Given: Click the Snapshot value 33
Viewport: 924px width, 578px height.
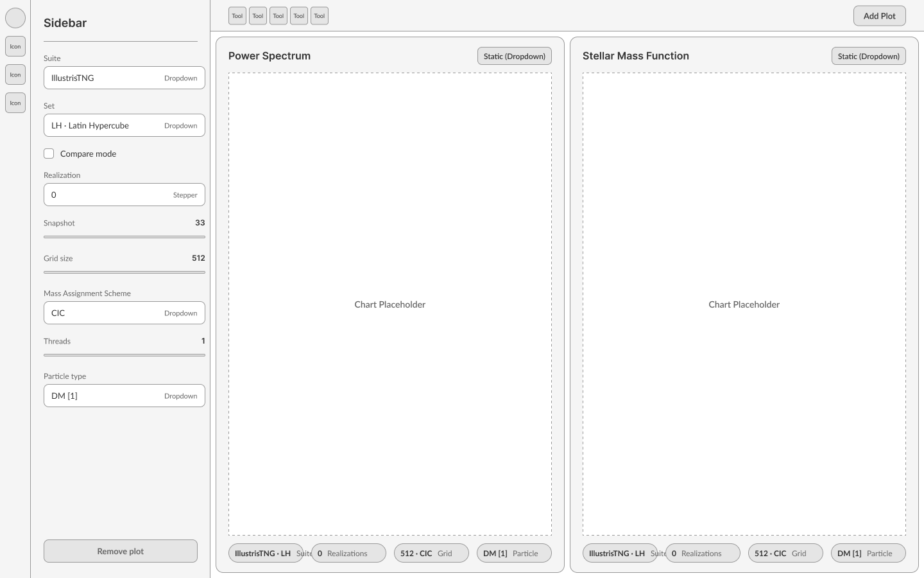Looking at the screenshot, I should 200,223.
